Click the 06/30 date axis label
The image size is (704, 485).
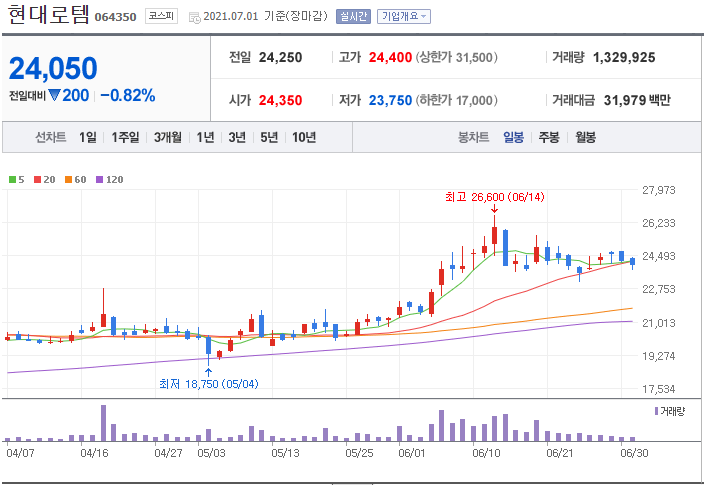click(634, 453)
